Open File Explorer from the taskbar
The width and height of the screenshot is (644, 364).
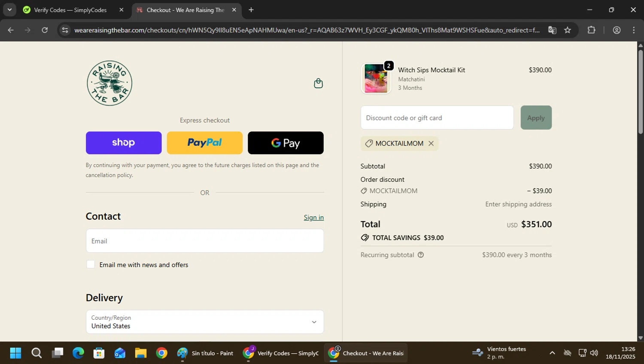141,353
